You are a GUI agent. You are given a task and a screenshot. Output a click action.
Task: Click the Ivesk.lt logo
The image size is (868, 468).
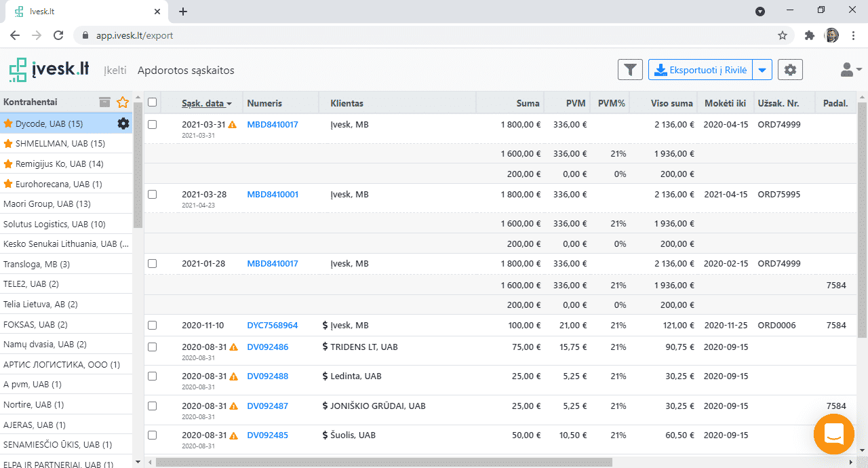point(50,70)
